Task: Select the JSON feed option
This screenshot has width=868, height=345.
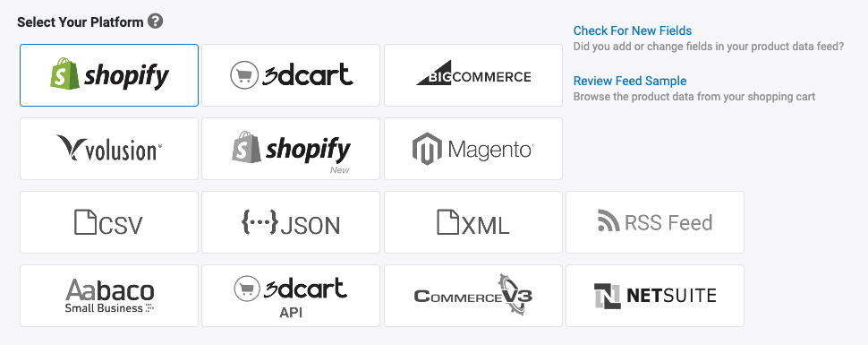Action: click(x=291, y=222)
